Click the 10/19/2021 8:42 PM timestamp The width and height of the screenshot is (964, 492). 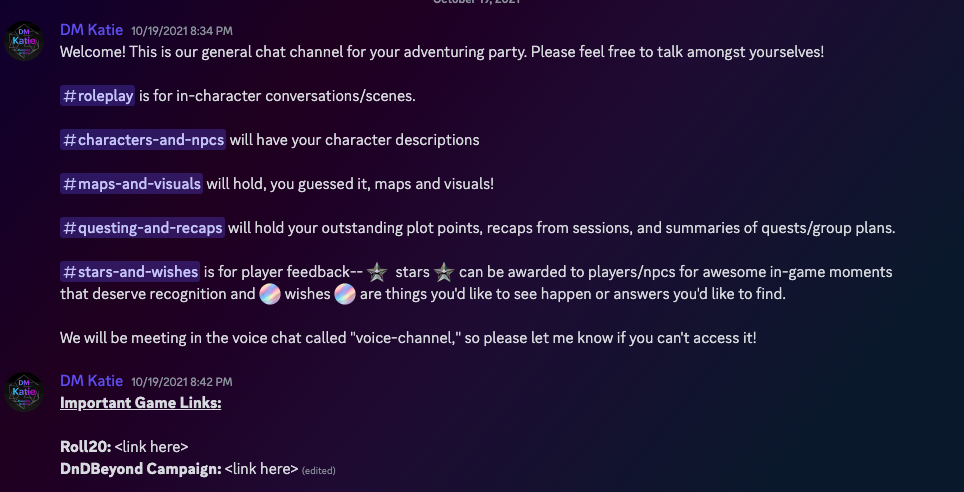point(183,382)
